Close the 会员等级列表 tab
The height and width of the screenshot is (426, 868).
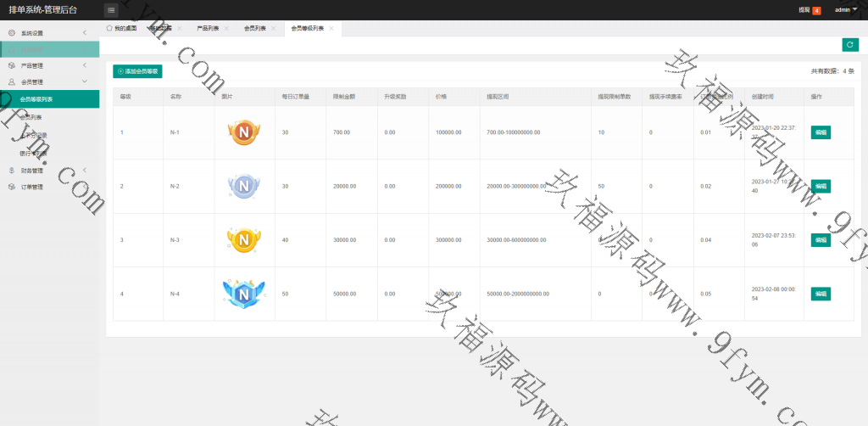pos(331,28)
